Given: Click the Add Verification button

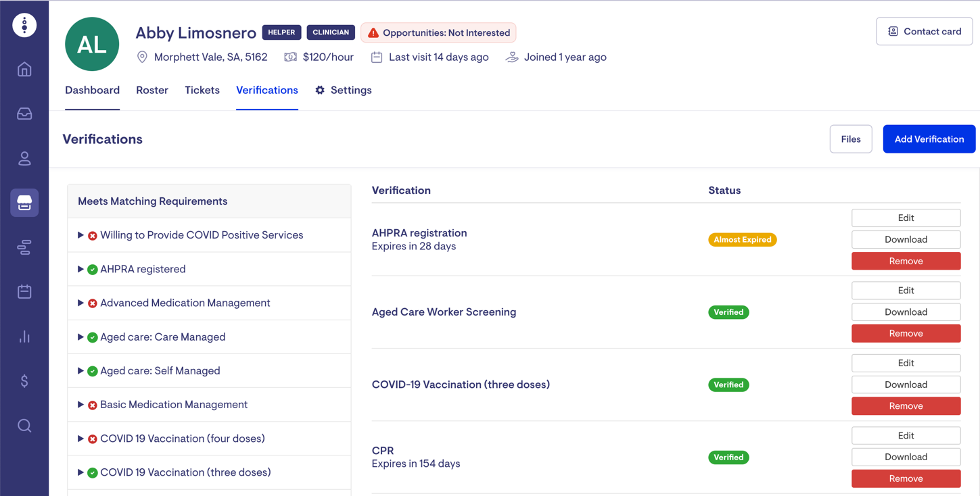Looking at the screenshot, I should tap(929, 139).
